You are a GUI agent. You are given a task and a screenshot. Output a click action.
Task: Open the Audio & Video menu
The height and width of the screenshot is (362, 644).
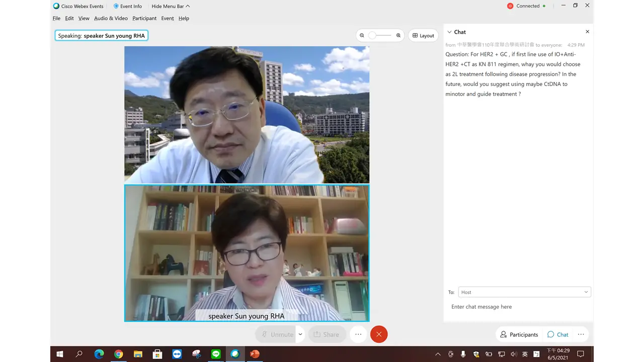tap(111, 18)
